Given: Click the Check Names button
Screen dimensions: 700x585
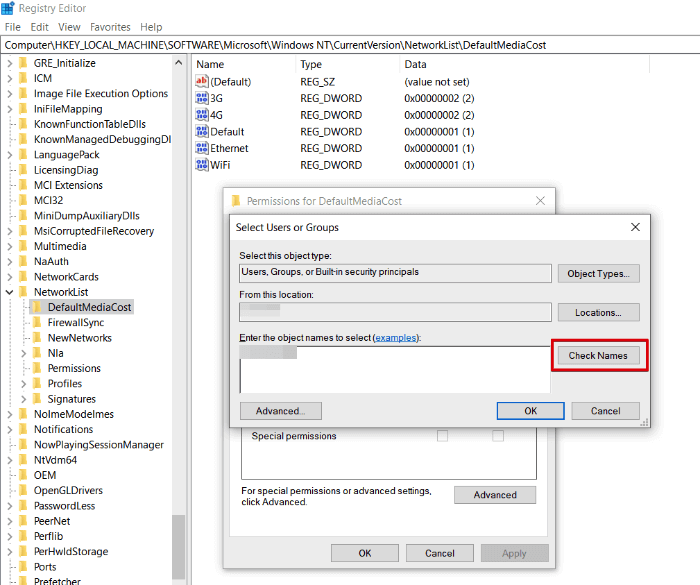Looking at the screenshot, I should [x=598, y=356].
